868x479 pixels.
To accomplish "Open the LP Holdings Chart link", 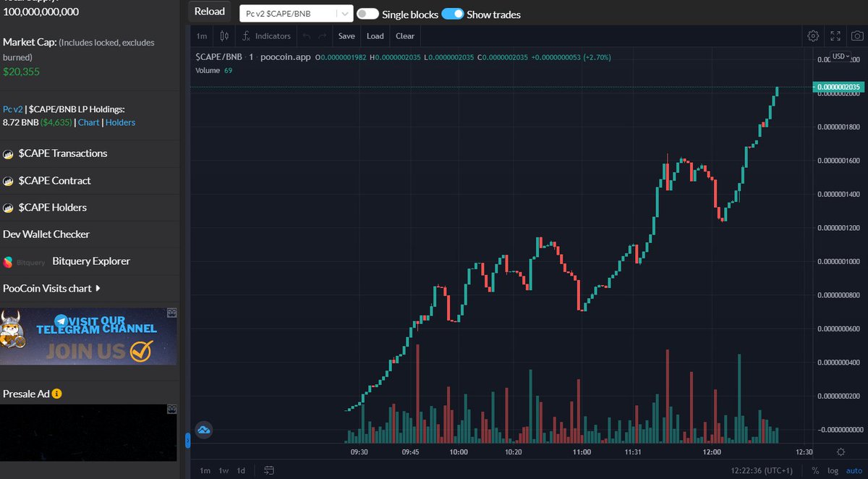I will [x=89, y=122].
